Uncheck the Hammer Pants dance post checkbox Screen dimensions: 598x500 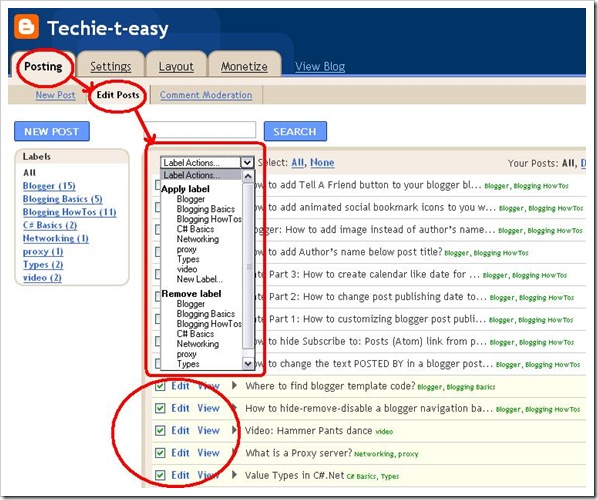[x=160, y=431]
